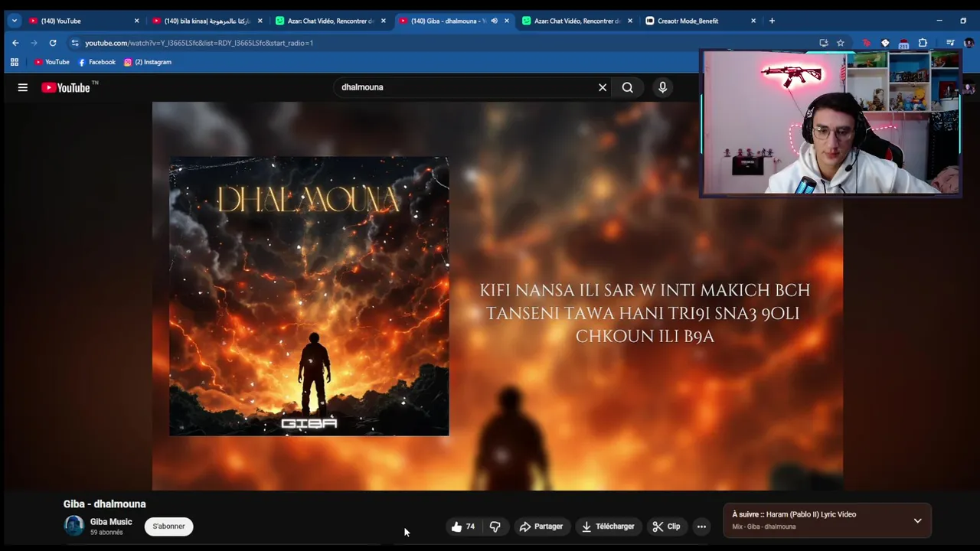This screenshot has height=551, width=980.
Task: Switch to Azar tab beside bila kinaa tab
Action: click(x=331, y=21)
